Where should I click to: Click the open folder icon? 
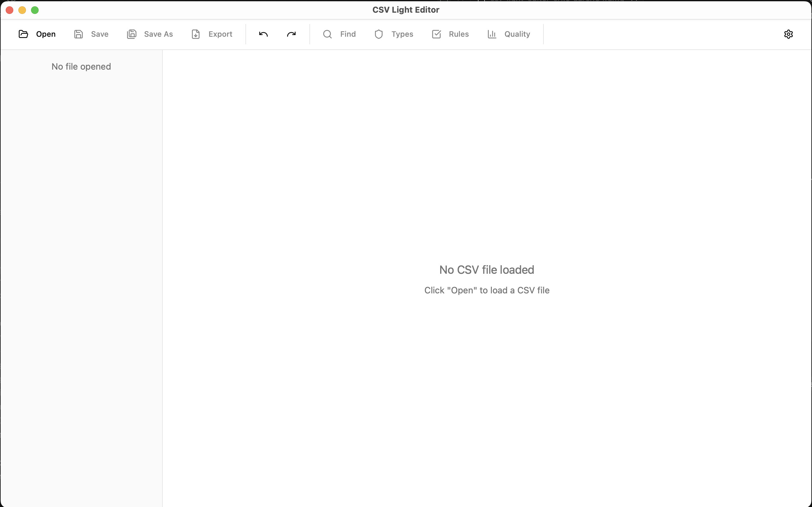pos(23,34)
